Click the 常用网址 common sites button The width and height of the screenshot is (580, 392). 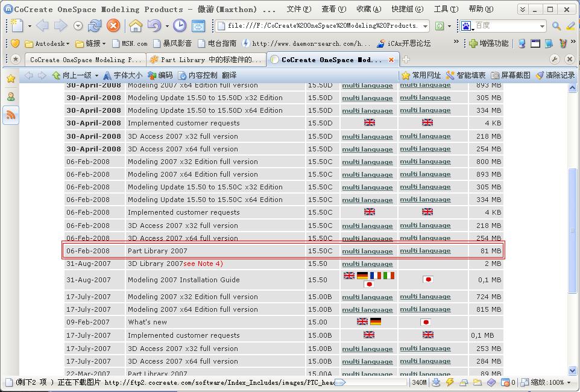(421, 75)
